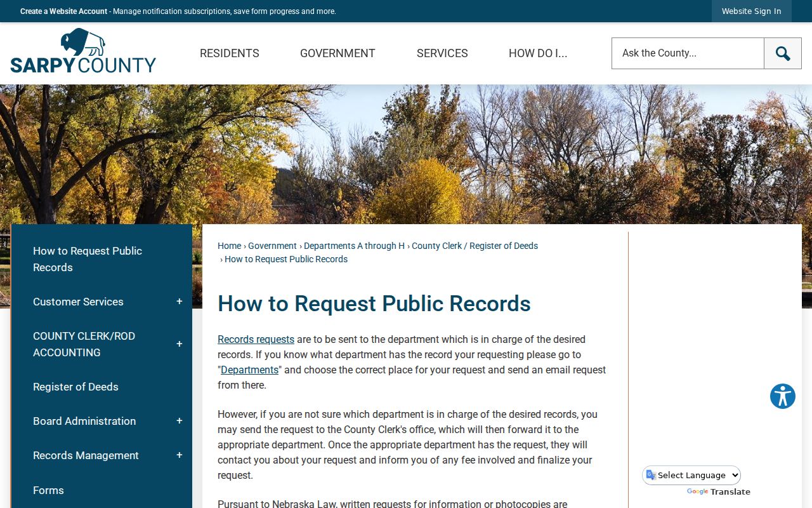Screen dimensions: 812x508
Task: Click Create a Website Account link
Action: coord(63,11)
